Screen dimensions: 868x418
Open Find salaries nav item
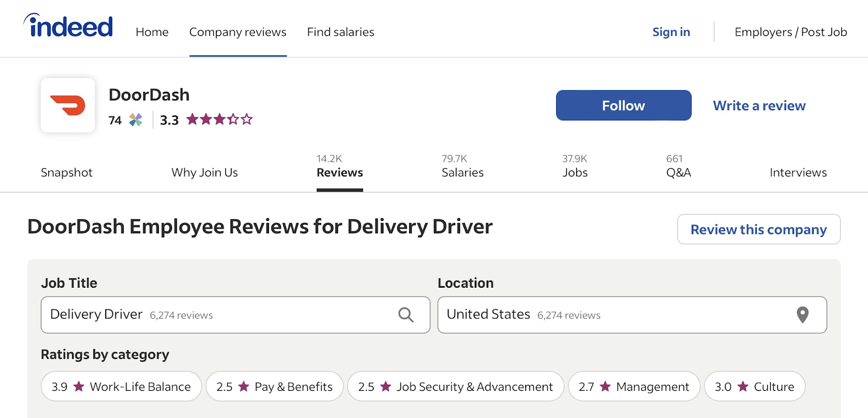341,32
